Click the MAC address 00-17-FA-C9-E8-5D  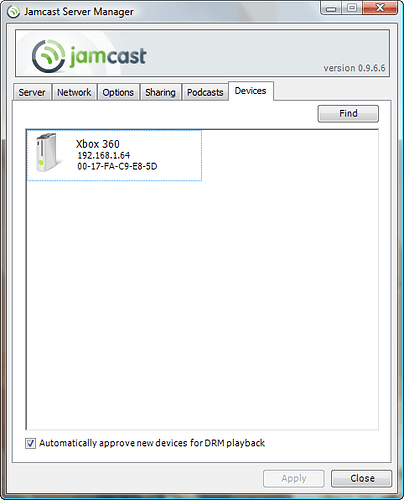(x=117, y=166)
